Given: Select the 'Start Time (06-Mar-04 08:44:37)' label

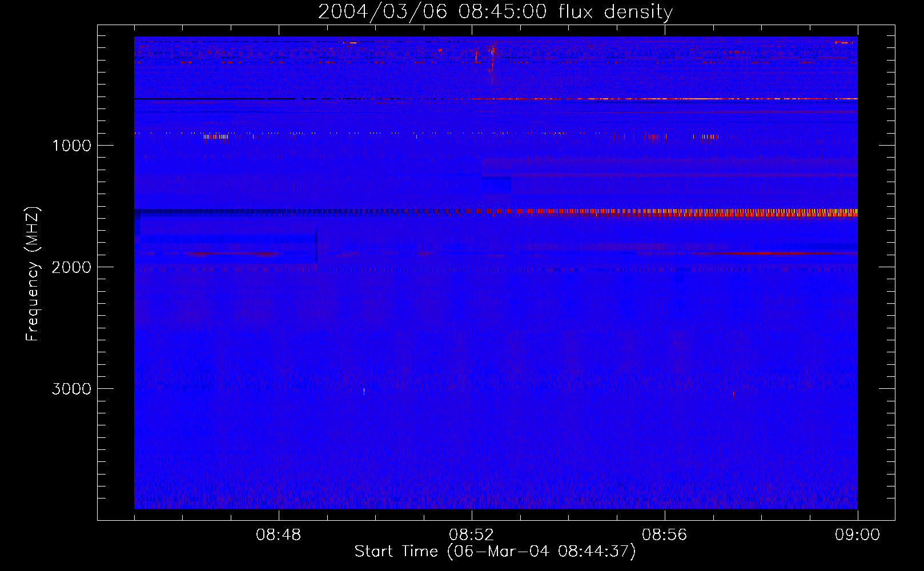Looking at the screenshot, I should pyautogui.click(x=495, y=552).
